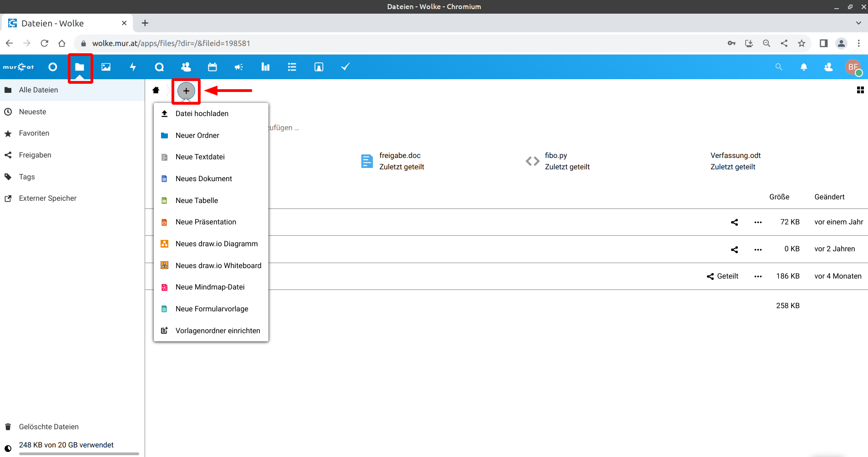Open the Calendar app icon

[x=212, y=67]
